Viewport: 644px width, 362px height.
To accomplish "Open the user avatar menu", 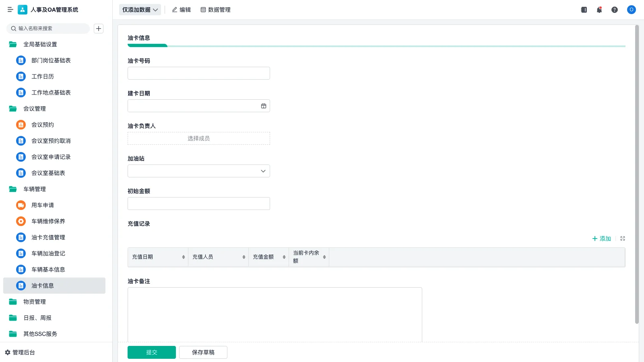I will pyautogui.click(x=632, y=10).
